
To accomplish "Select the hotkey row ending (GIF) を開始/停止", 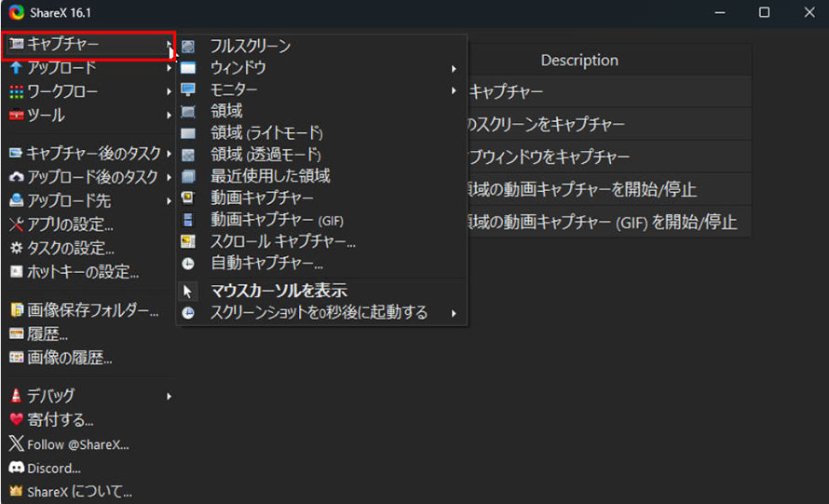I will point(608,222).
